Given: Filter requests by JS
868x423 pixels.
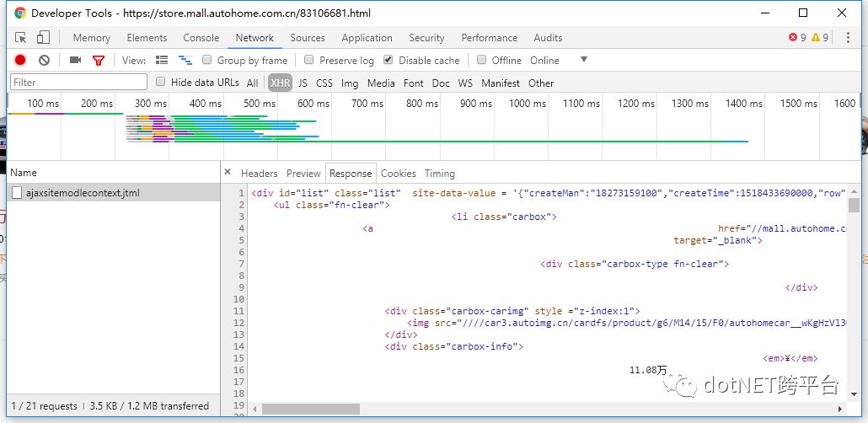Looking at the screenshot, I should coord(303,83).
